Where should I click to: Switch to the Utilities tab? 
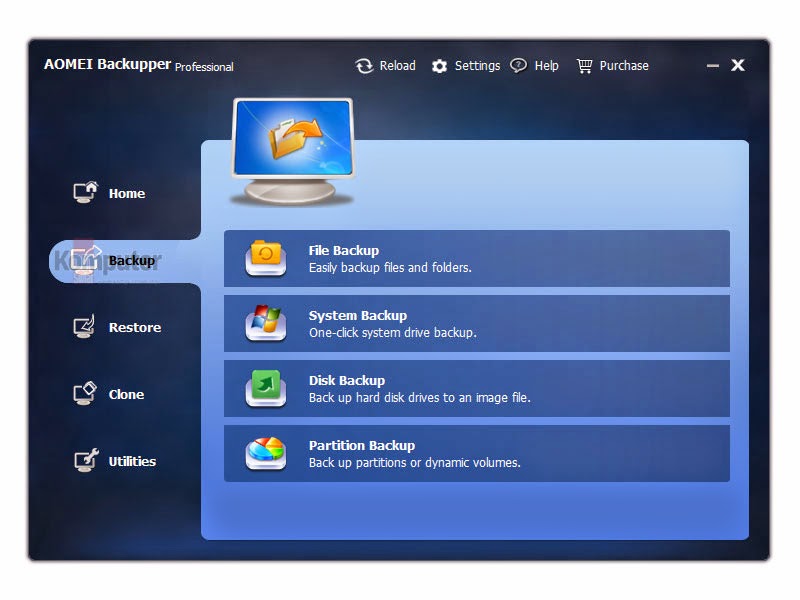[x=133, y=461]
